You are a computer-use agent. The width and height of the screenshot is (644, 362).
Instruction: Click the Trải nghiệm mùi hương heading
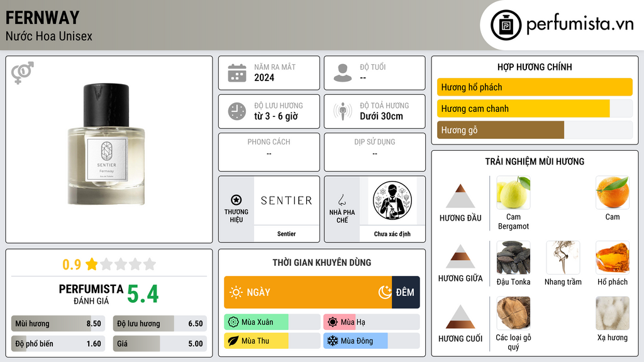tap(535, 162)
